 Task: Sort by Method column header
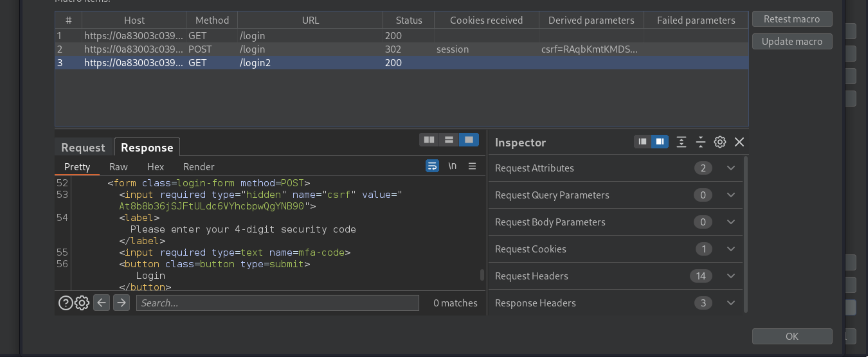tap(212, 20)
